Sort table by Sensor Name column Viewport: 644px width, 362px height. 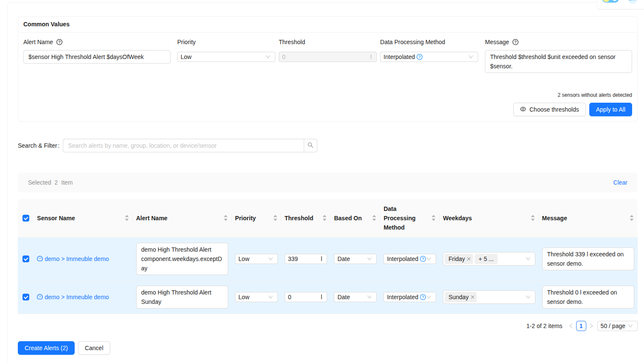point(126,218)
